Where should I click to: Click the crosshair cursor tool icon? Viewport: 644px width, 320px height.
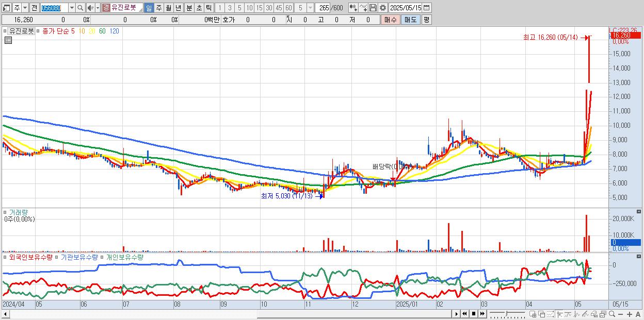pos(559,314)
